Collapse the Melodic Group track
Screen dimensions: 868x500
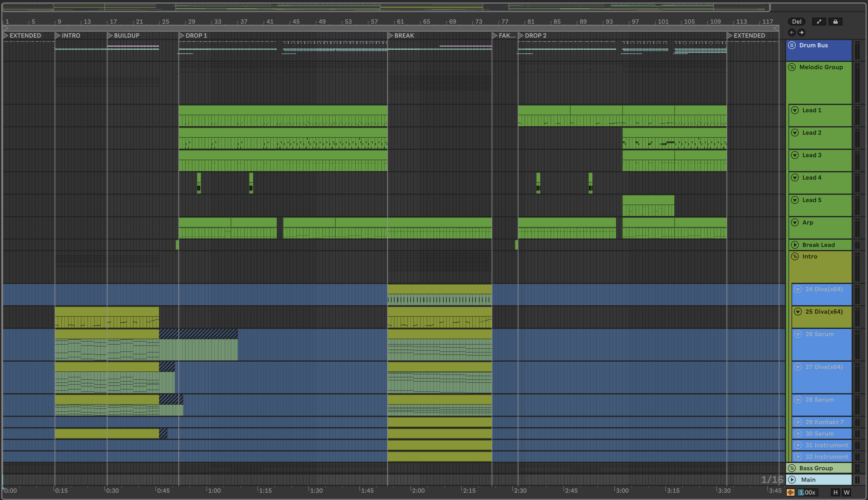click(x=792, y=67)
